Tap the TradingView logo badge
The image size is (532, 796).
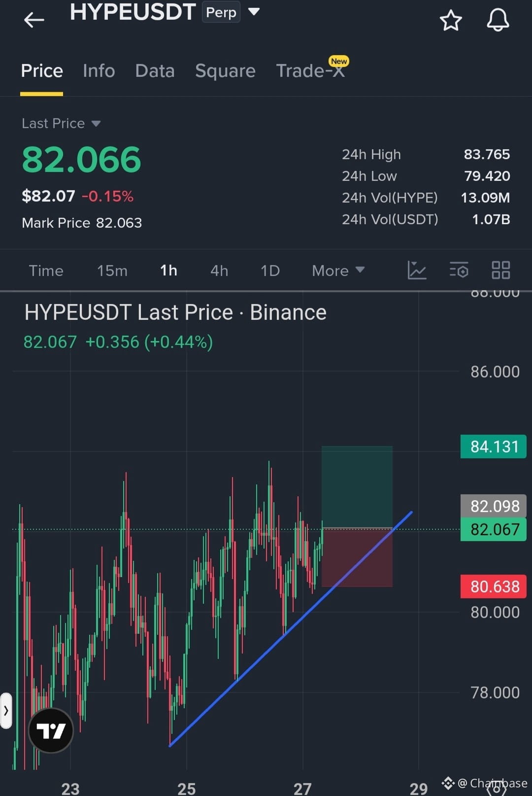pos(51,730)
